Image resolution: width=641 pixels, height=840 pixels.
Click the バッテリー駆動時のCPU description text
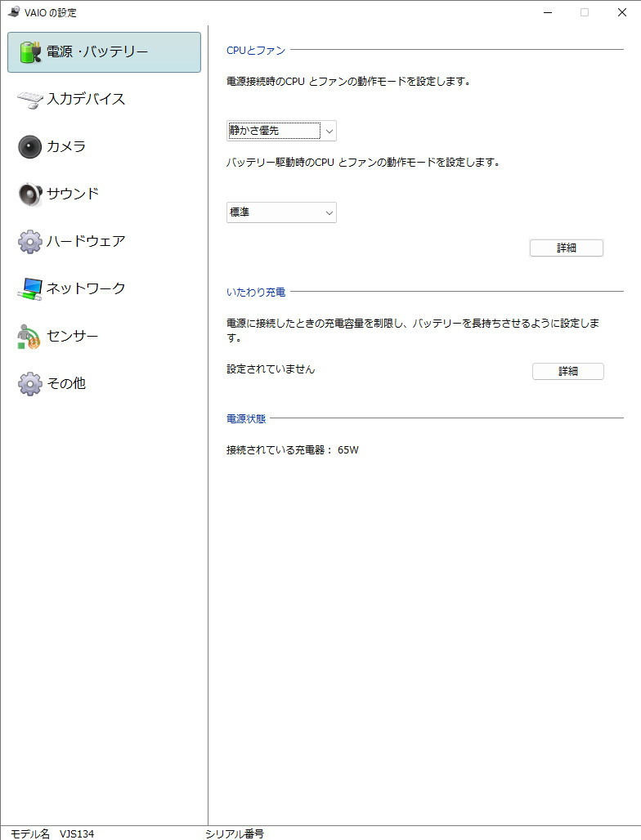click(x=363, y=162)
